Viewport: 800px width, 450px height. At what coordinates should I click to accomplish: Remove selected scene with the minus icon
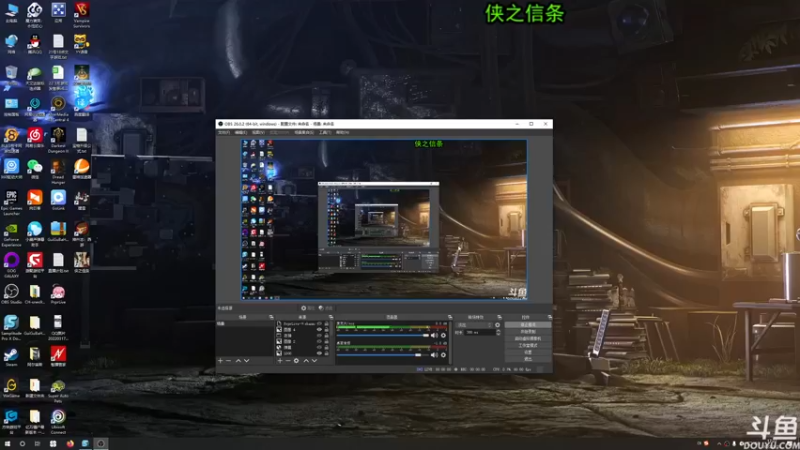pos(229,361)
